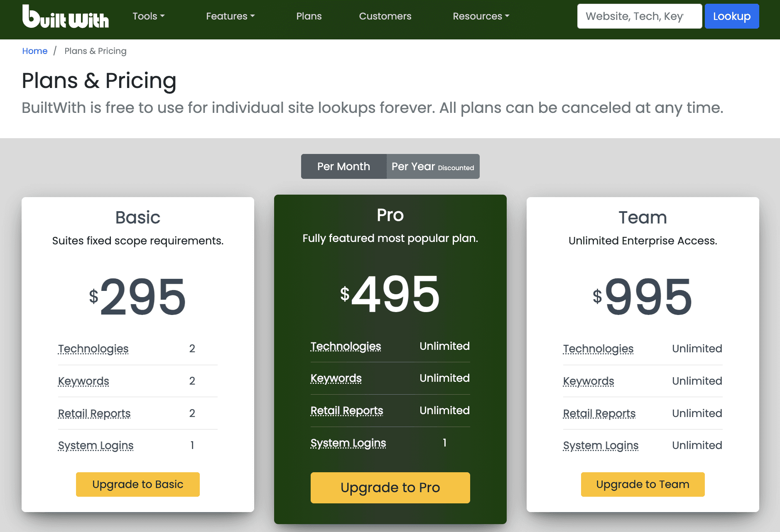
Task: Switch pricing to Per Year Discounted
Action: 433,166
